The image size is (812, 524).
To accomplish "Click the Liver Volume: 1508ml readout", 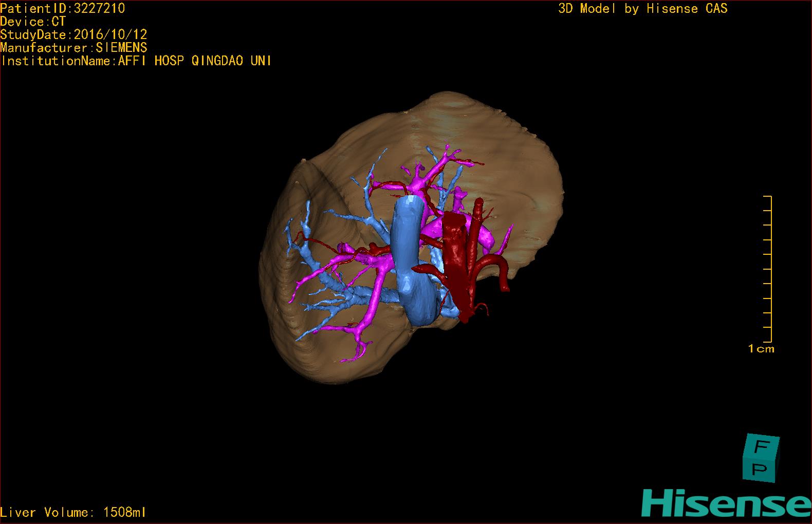I will pyautogui.click(x=73, y=512).
